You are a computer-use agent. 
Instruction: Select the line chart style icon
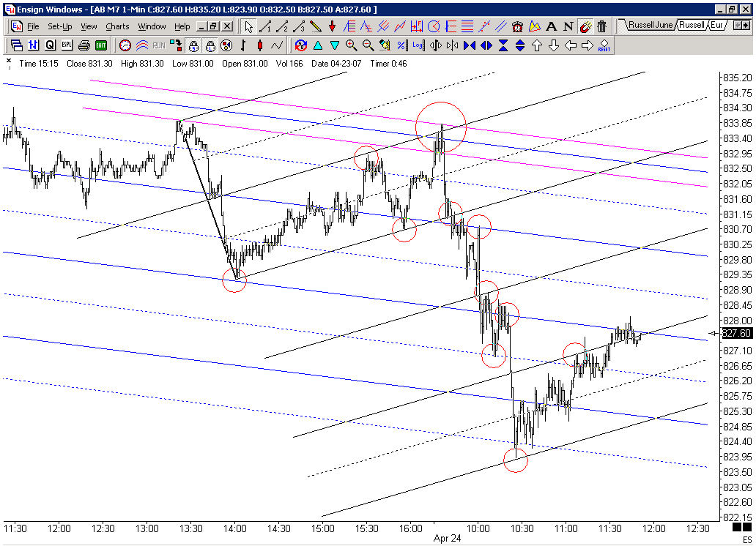tap(277, 45)
